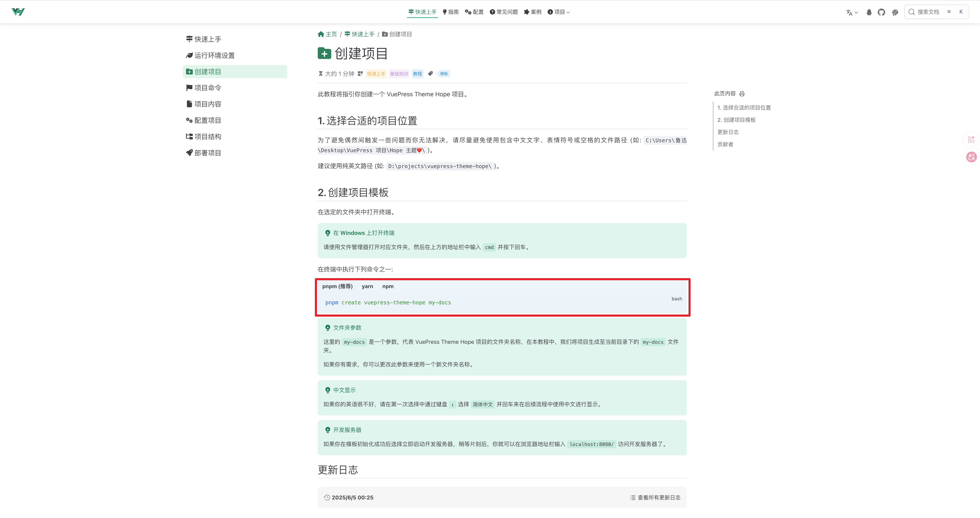Open 项目内容 in the sidebar
This screenshot has height=518, width=980.
[x=235, y=104]
